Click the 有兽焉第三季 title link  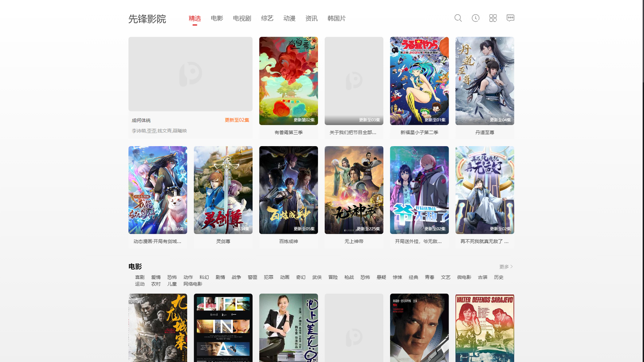tap(288, 132)
